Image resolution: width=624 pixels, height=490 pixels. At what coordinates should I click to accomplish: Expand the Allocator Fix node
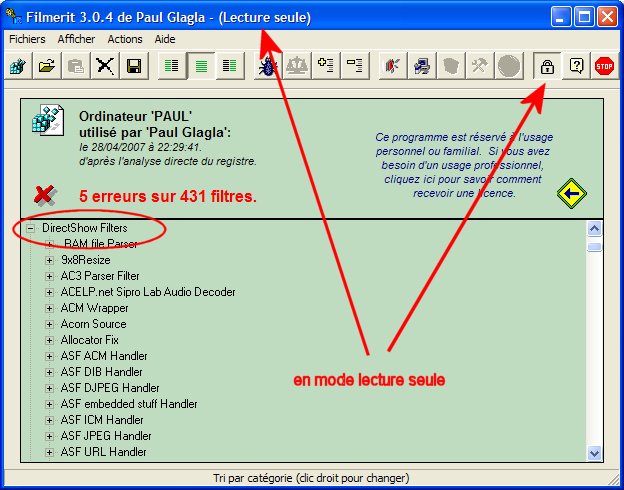[49, 340]
